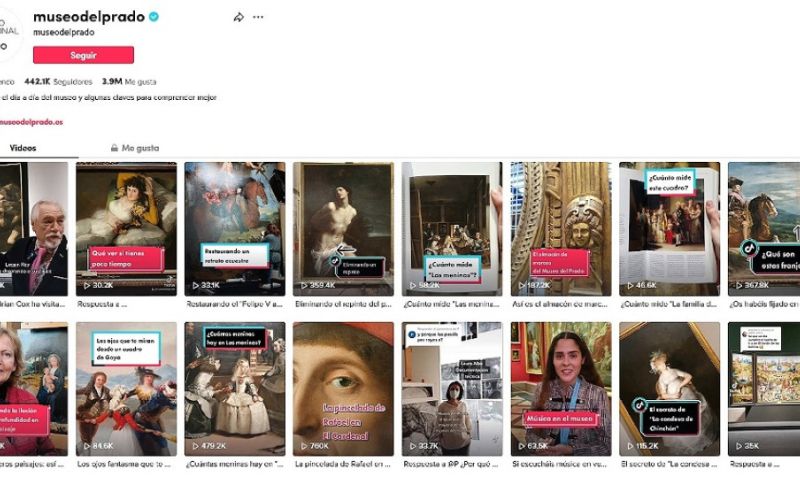
Task: Open the 'Restaurando un retrato ecuestre' video
Action: [235, 229]
